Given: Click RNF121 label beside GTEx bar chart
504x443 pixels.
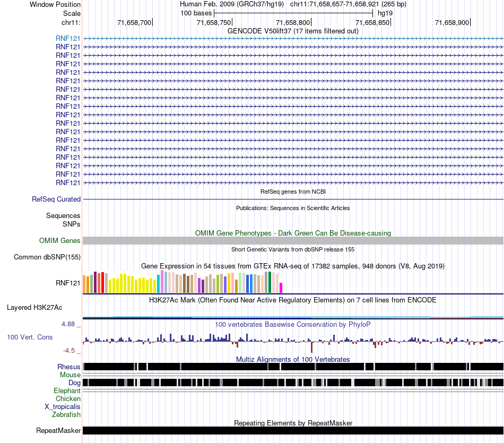Looking at the screenshot, I should 68,283.
